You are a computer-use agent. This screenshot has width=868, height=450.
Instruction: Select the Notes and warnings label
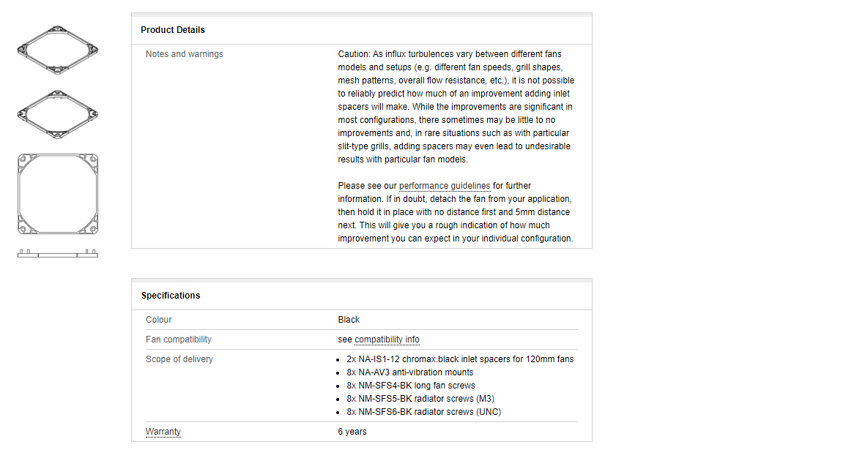[185, 54]
